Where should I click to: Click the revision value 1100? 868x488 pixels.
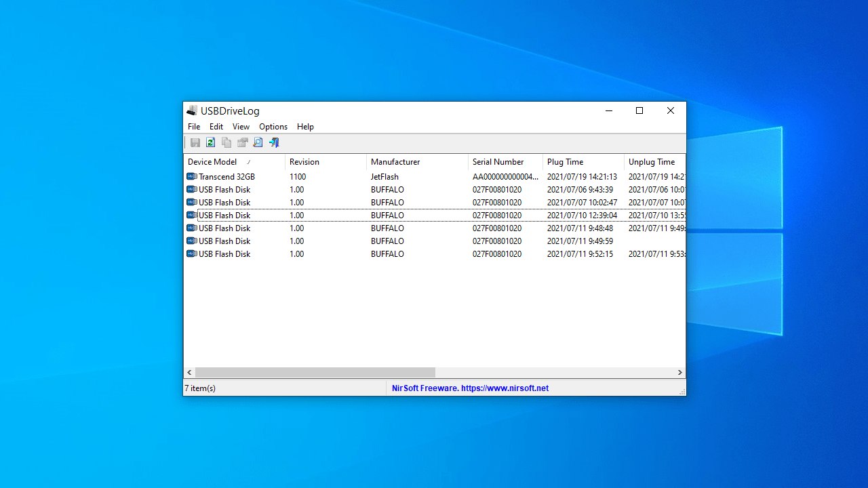[x=298, y=177]
